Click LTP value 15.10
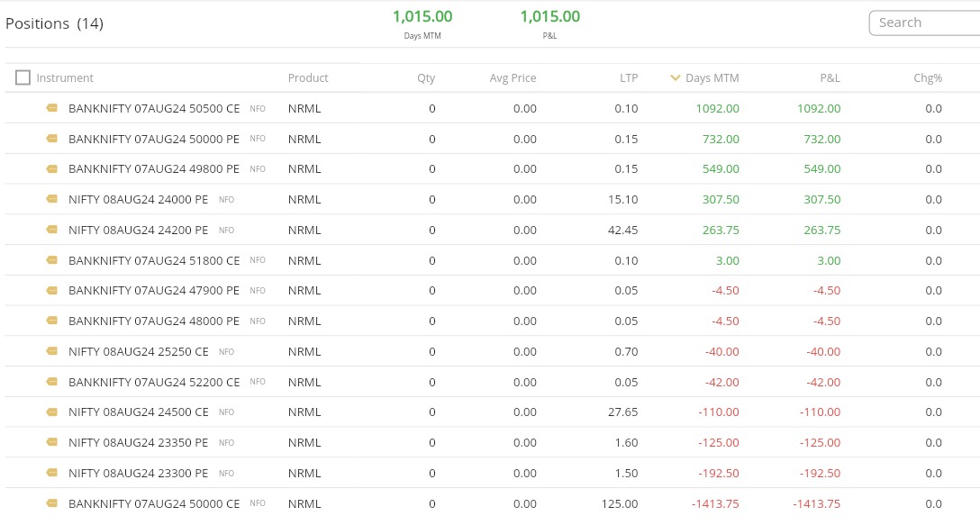The height and width of the screenshot is (525, 980). [622, 199]
